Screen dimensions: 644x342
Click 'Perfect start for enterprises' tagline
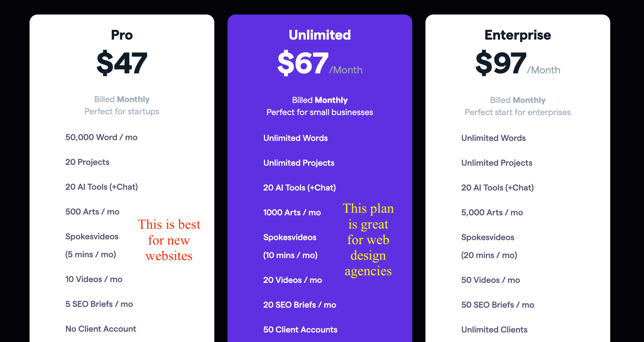(518, 112)
